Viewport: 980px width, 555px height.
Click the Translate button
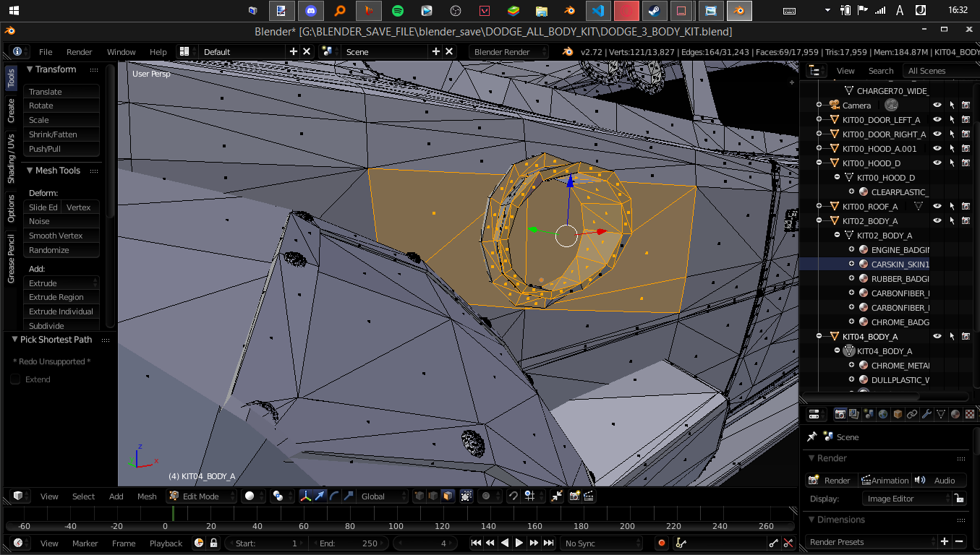(x=61, y=92)
